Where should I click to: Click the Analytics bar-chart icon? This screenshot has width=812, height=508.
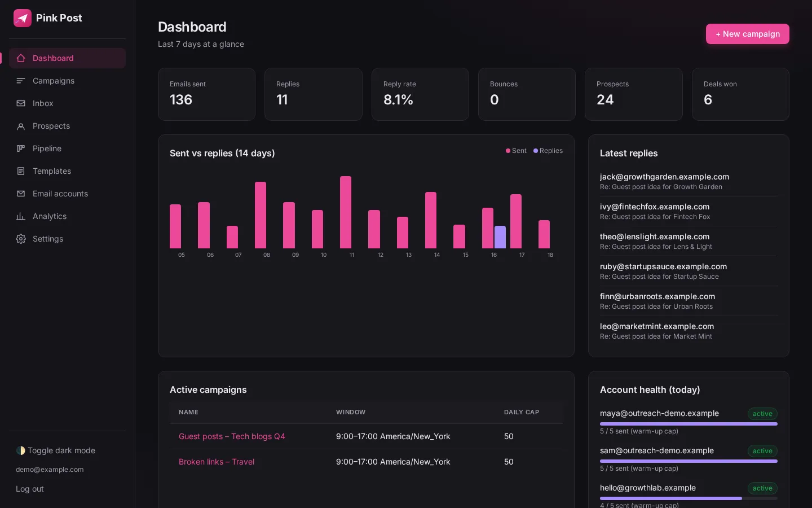[x=21, y=216]
